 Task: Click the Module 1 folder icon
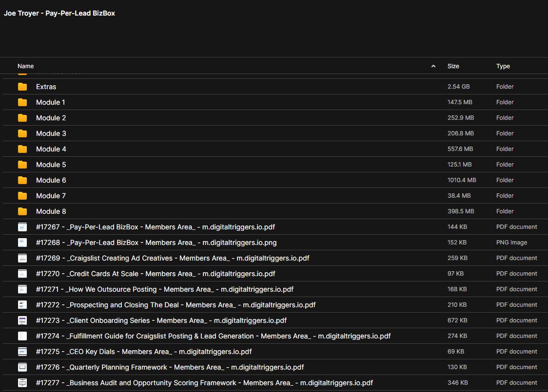pyautogui.click(x=22, y=102)
